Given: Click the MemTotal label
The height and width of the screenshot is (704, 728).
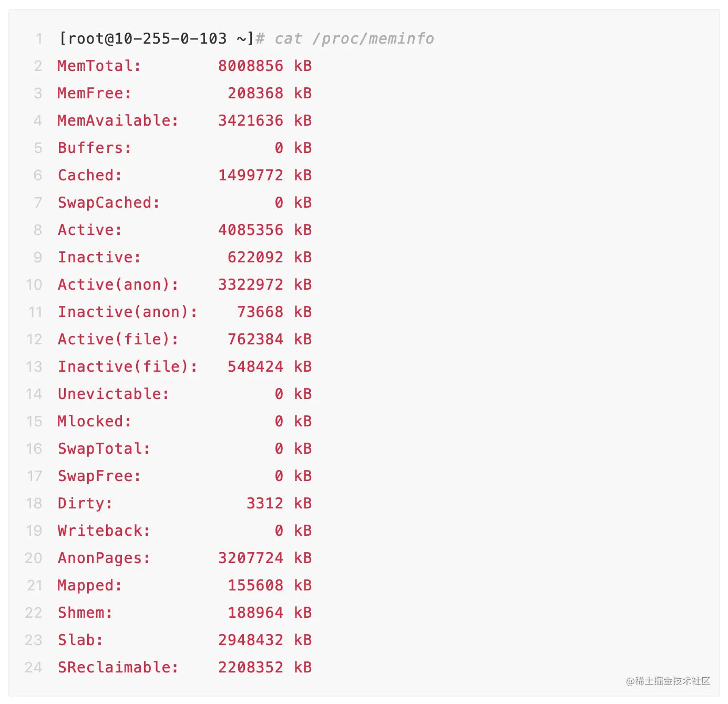Looking at the screenshot, I should [99, 66].
